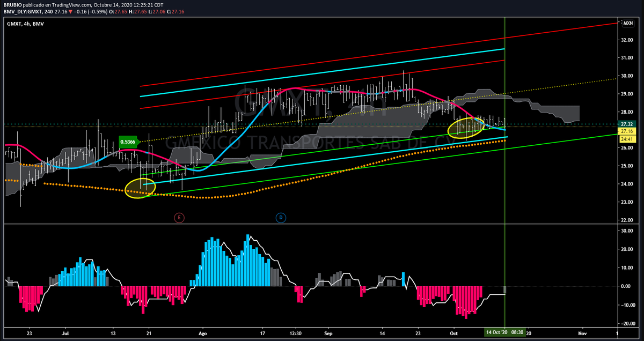Click the Ago label on time axis
Screen dimensions: 644x341
202,333
